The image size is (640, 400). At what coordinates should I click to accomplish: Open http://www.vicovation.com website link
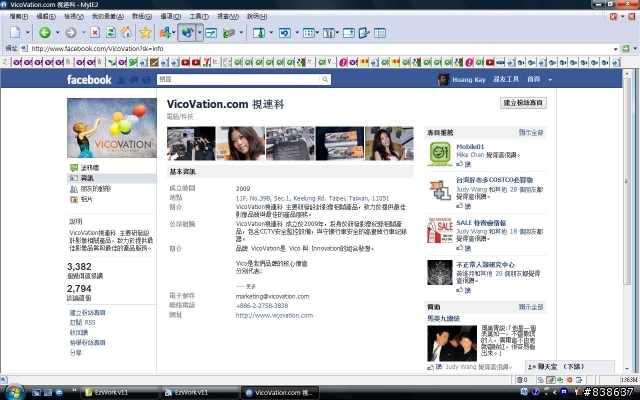pyautogui.click(x=274, y=316)
